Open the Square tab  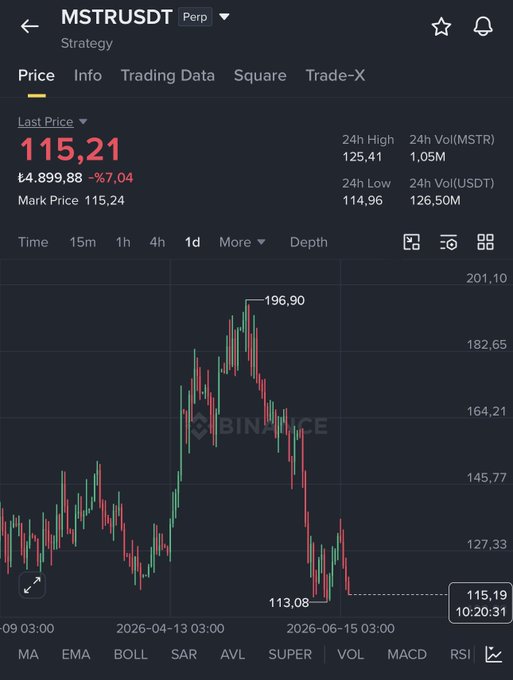(x=260, y=75)
